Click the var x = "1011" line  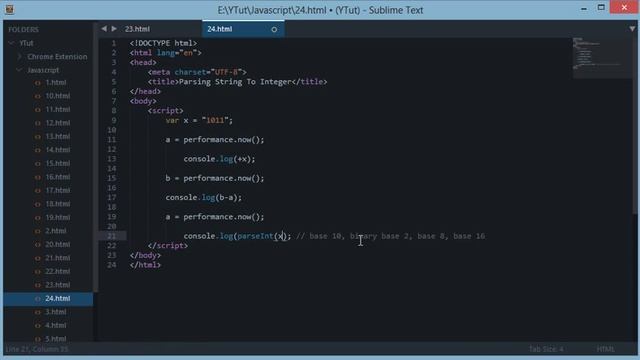199,120
